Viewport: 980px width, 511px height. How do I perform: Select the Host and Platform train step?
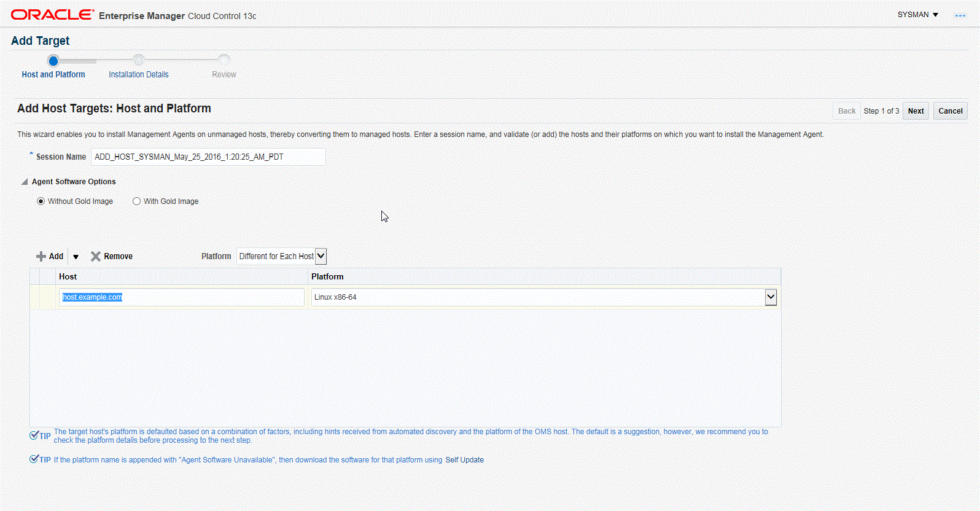click(x=53, y=74)
